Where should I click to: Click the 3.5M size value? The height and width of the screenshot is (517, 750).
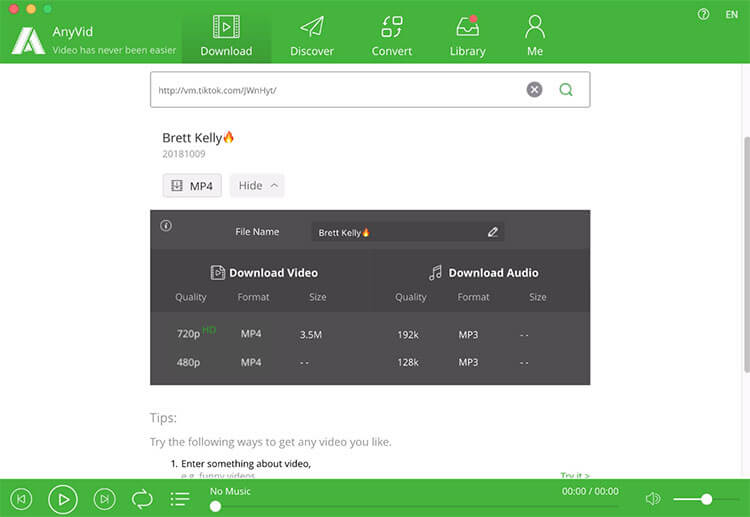(x=311, y=335)
